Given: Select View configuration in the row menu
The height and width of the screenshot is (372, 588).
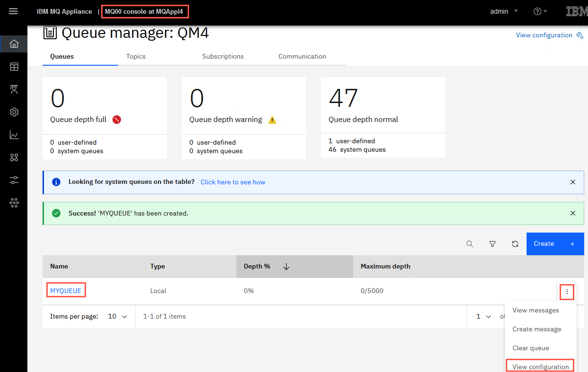Looking at the screenshot, I should [540, 366].
